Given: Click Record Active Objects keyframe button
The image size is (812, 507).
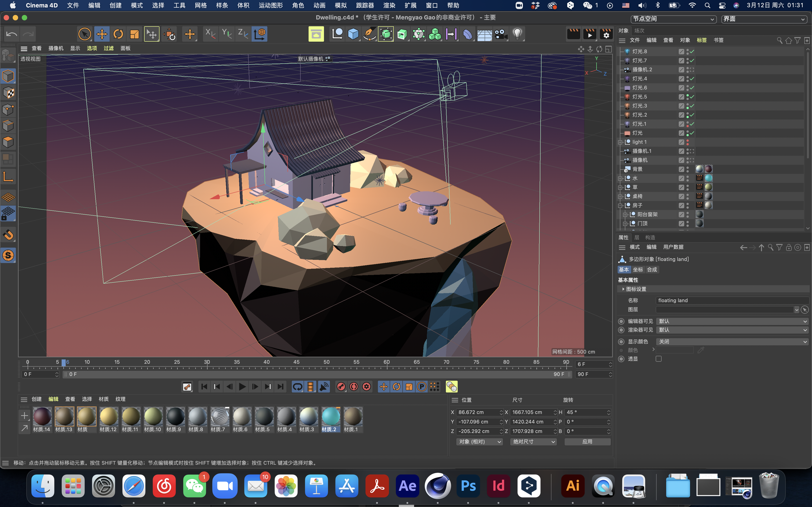Looking at the screenshot, I should (341, 387).
